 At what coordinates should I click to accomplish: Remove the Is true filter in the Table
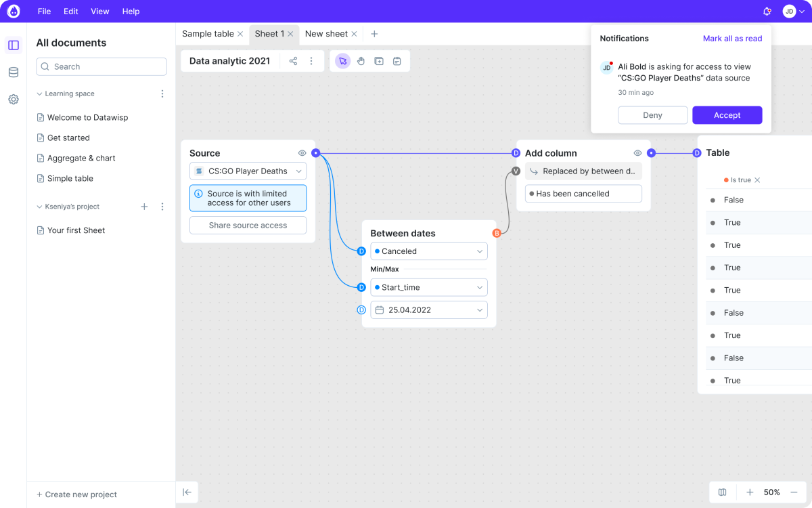(x=758, y=180)
